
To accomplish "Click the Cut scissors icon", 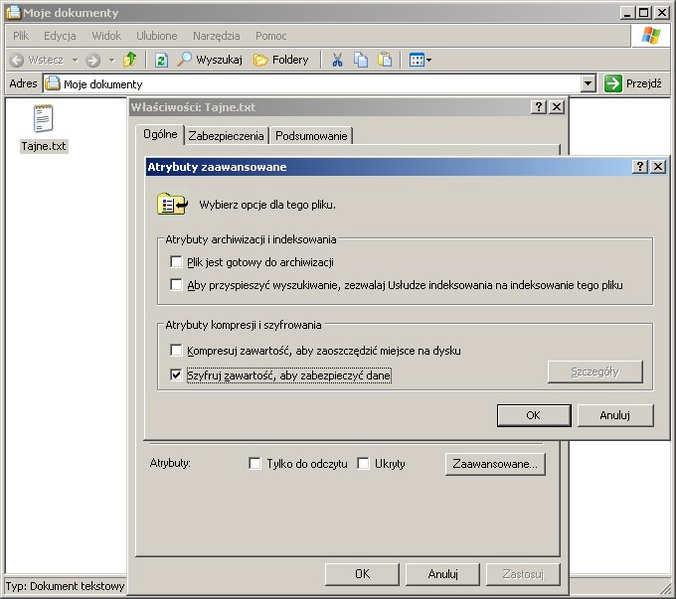I will click(x=337, y=60).
